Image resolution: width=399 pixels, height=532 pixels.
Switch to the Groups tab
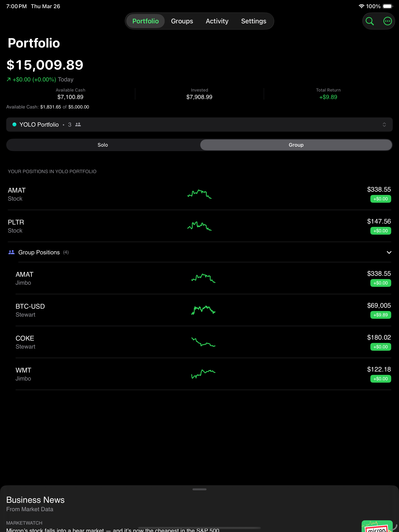click(x=182, y=21)
